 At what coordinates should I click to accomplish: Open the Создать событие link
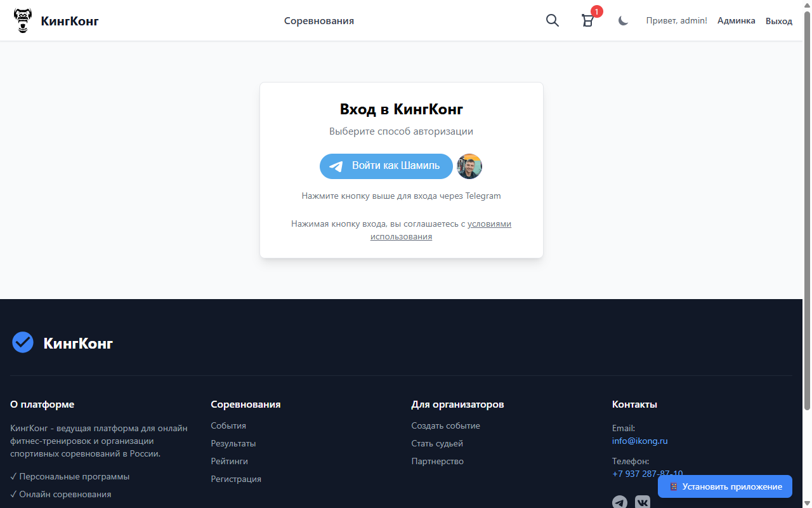click(446, 425)
